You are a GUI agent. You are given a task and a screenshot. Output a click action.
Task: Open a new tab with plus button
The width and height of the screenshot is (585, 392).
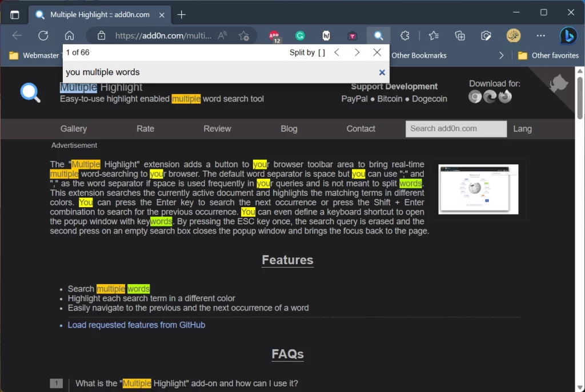tap(181, 14)
